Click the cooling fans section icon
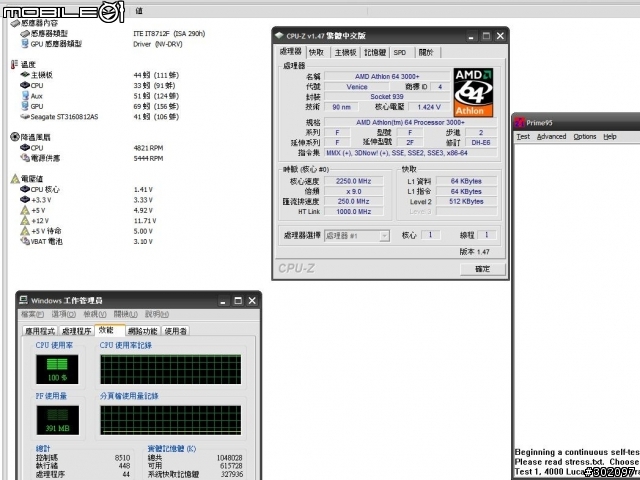 click(15, 137)
